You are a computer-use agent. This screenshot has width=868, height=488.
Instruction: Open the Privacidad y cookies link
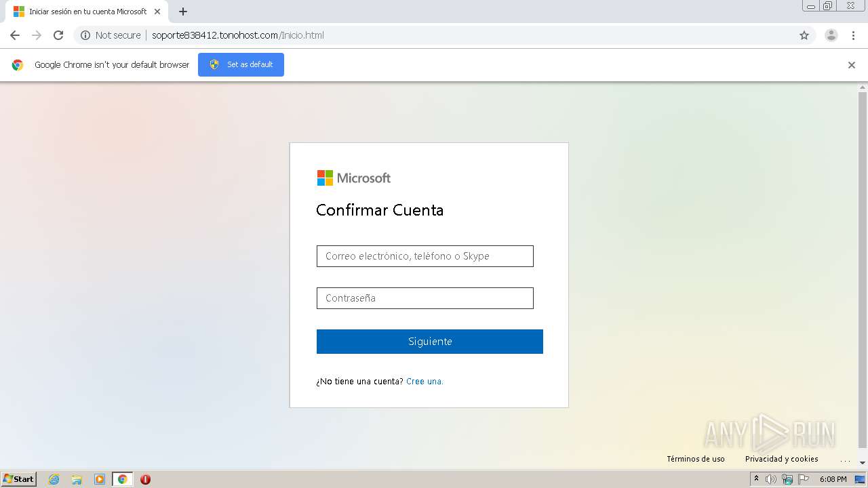click(x=782, y=459)
